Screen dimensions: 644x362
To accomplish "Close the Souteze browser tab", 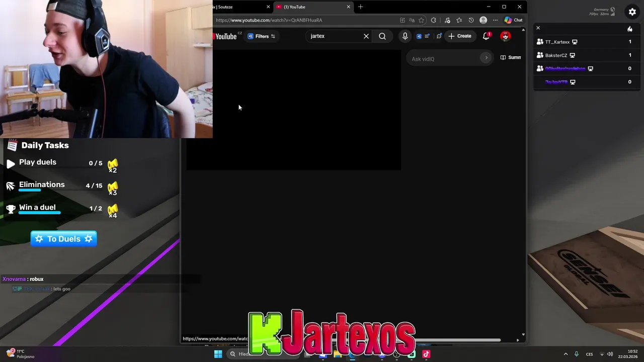I will point(268,7).
